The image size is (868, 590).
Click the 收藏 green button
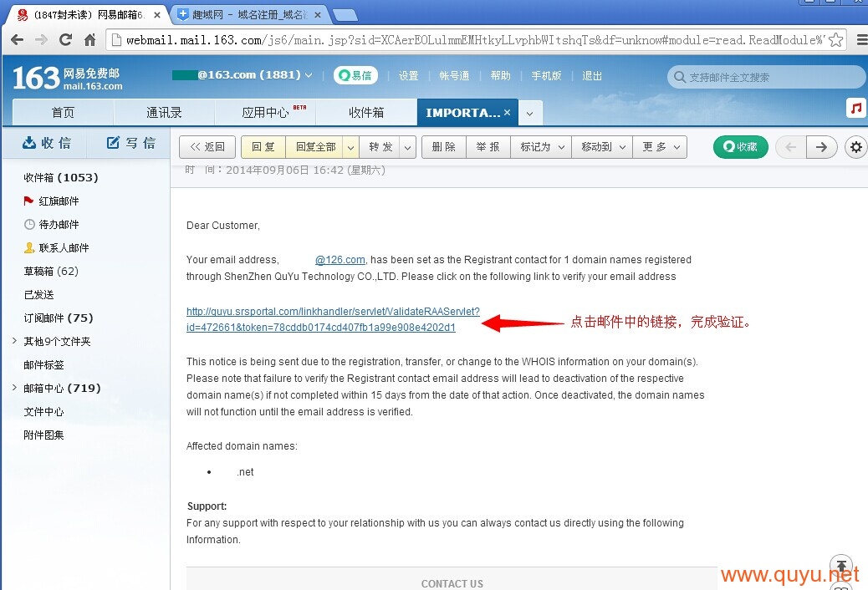(740, 147)
